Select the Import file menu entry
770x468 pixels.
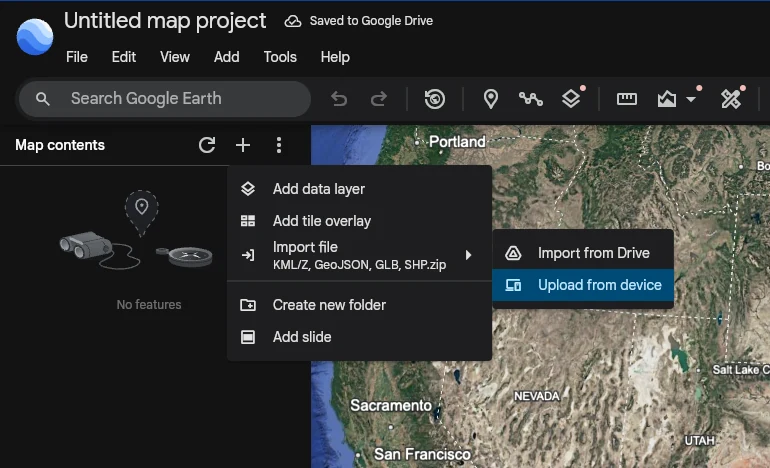[359, 255]
